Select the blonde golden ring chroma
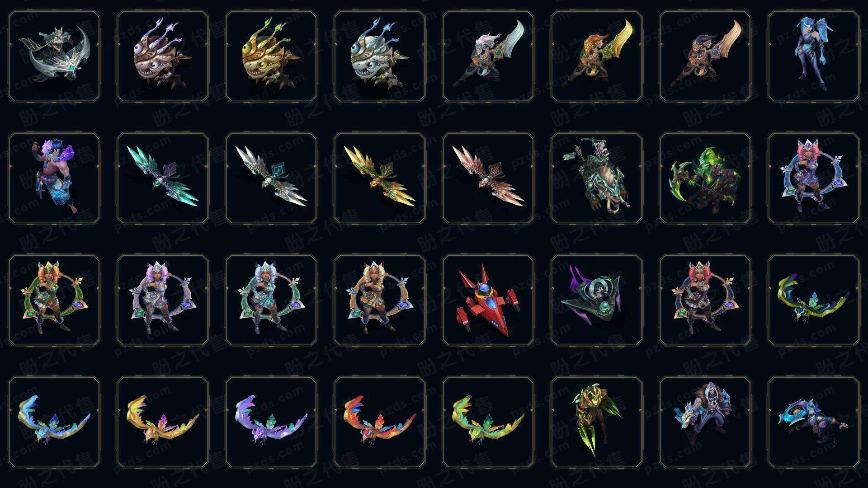Image resolution: width=868 pixels, height=488 pixels. tap(380, 300)
